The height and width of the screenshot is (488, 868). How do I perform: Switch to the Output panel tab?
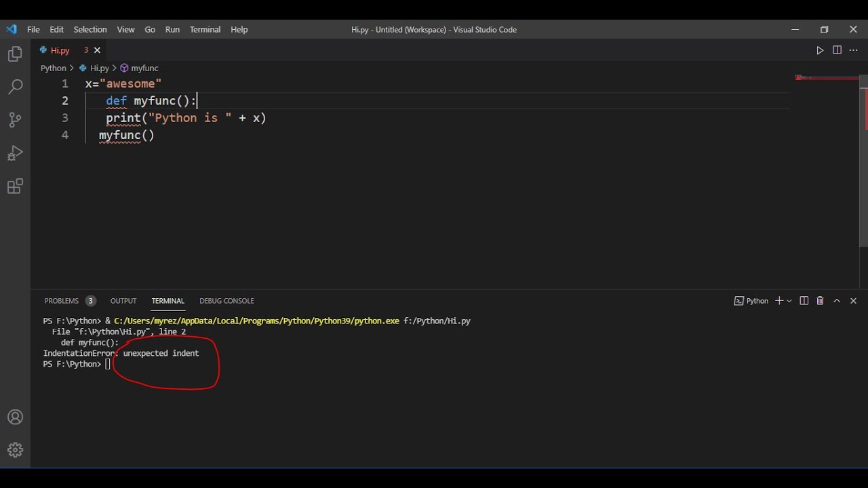pyautogui.click(x=123, y=301)
